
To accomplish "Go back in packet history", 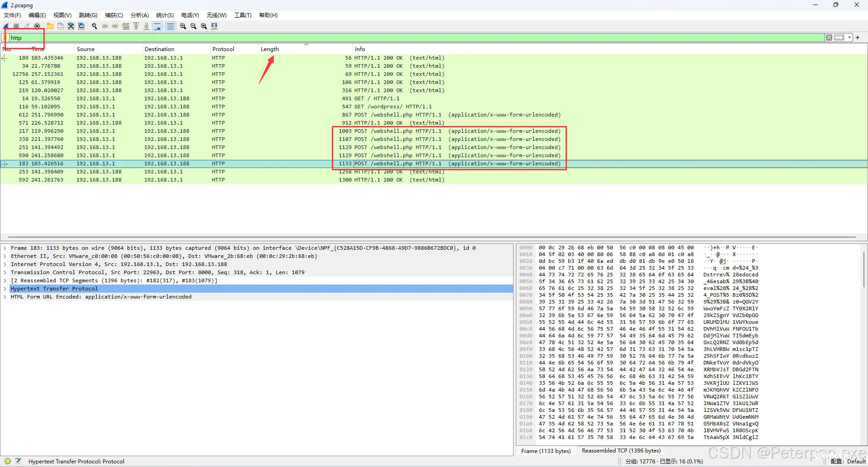I will coord(105,26).
